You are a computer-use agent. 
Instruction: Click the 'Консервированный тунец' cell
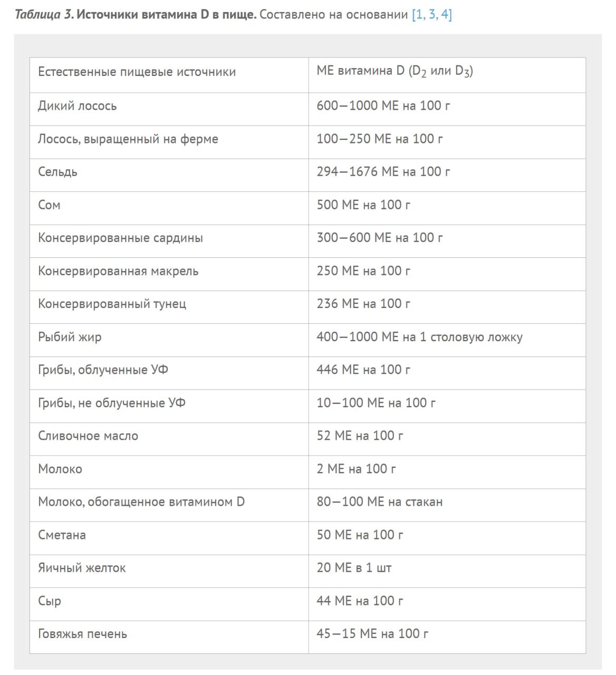coord(112,304)
